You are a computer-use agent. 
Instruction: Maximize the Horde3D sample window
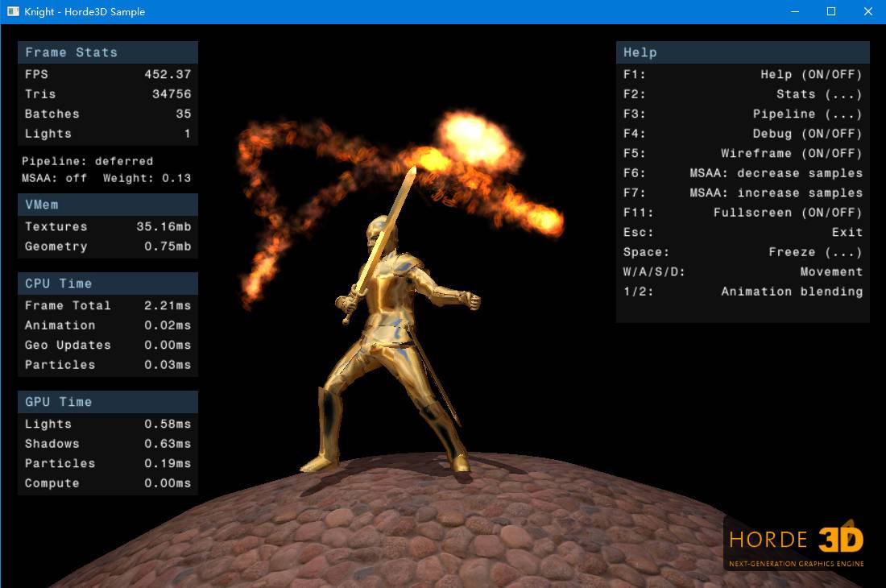coord(831,11)
